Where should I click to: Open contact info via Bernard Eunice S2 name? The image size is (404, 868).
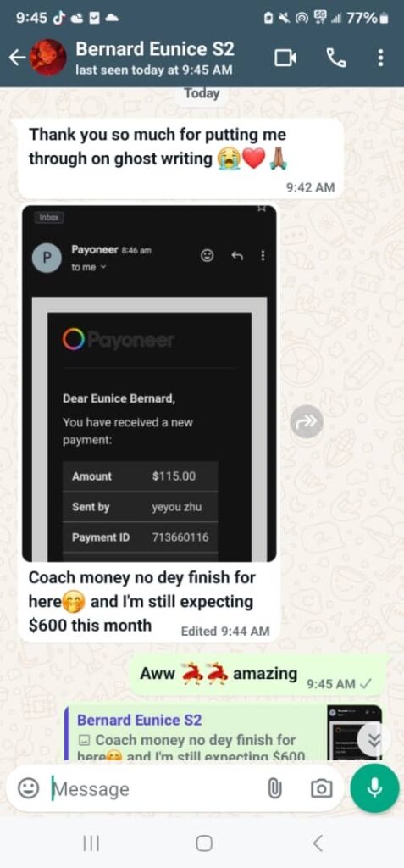coord(155,49)
